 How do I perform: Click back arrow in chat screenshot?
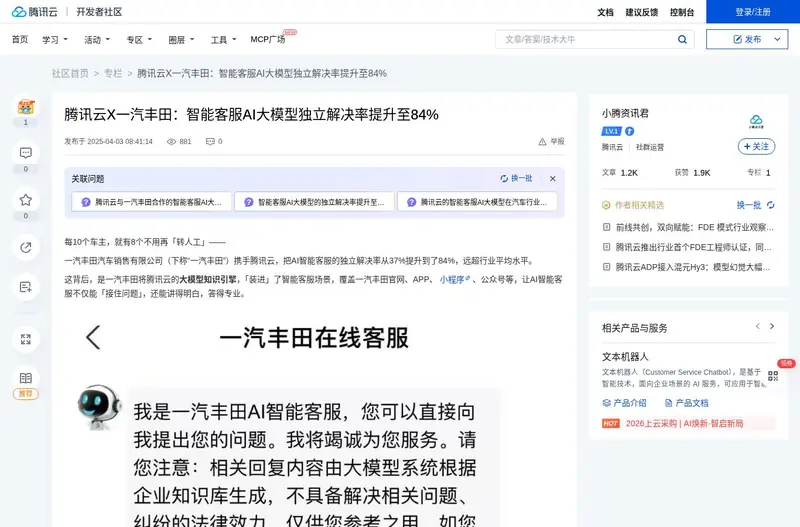pos(93,337)
